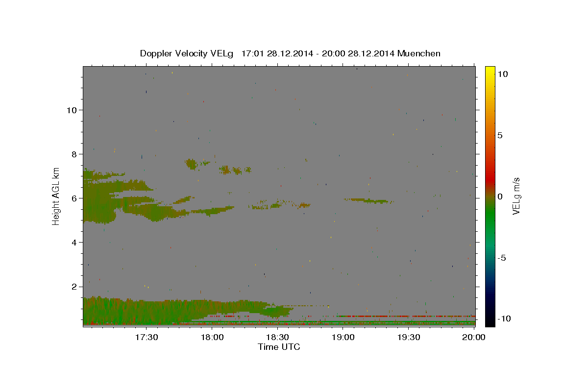Image resolution: width=588 pixels, height=392 pixels.
Task: Click the yellow top of the colorbar
Action: click(490, 71)
